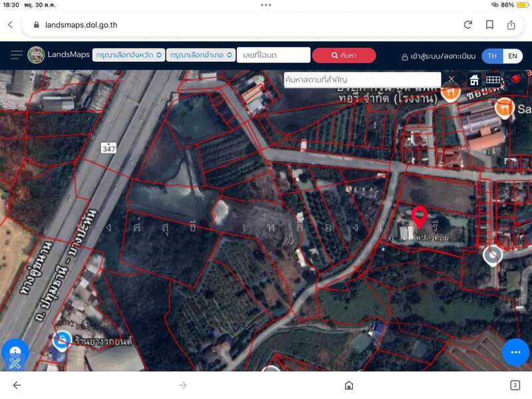Open the blue three-dots floating button
This screenshot has height=399, width=532.
coord(515,352)
